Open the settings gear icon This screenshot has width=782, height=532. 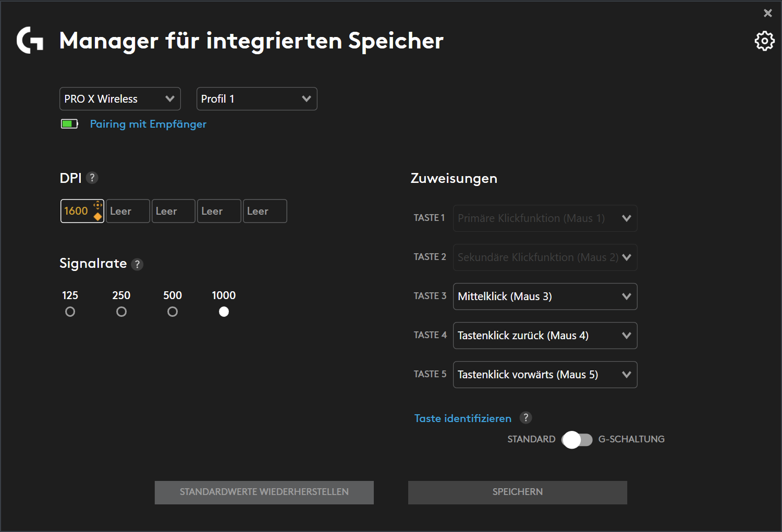pos(764,41)
